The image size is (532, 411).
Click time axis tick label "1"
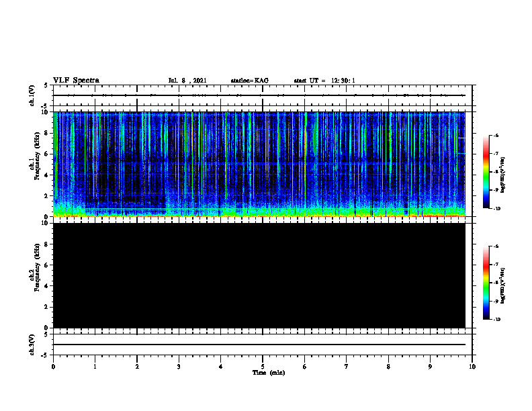pyautogui.click(x=95, y=367)
